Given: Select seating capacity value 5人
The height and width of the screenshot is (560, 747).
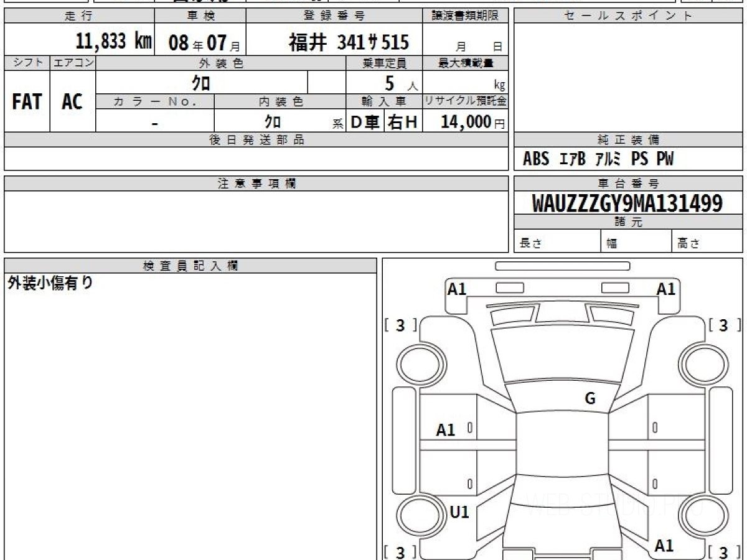Looking at the screenshot, I should click(x=400, y=83).
